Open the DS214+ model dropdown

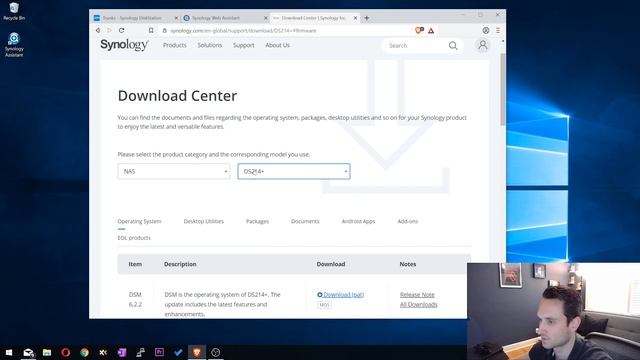point(294,171)
